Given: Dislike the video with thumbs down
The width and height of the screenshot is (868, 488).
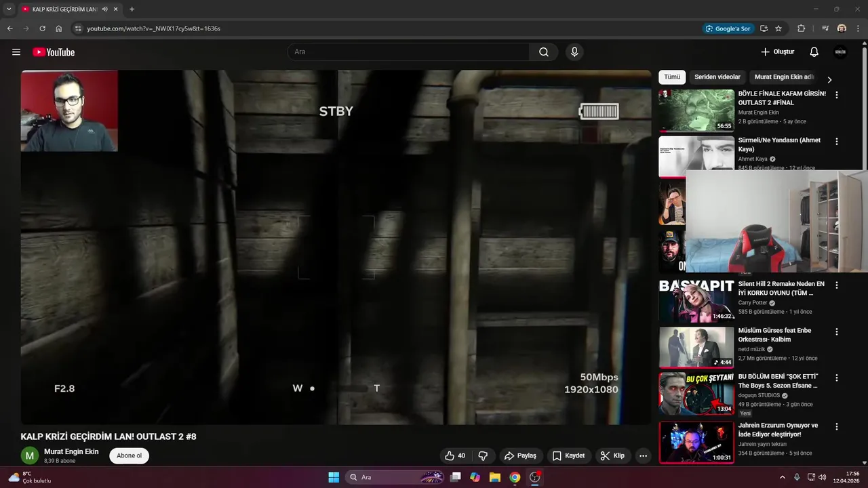Looking at the screenshot, I should click(484, 455).
